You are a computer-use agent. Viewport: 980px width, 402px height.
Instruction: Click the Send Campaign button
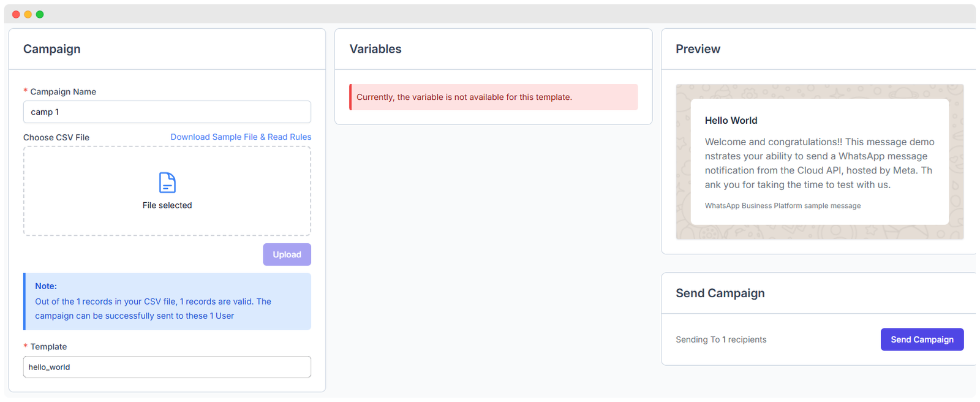coord(922,339)
